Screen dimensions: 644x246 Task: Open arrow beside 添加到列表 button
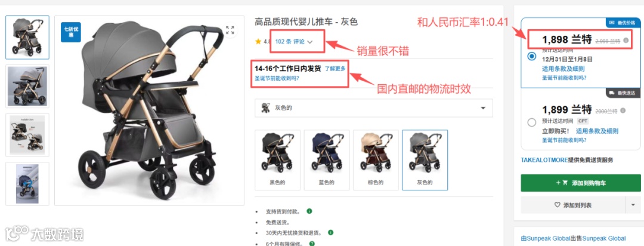pos(633,204)
